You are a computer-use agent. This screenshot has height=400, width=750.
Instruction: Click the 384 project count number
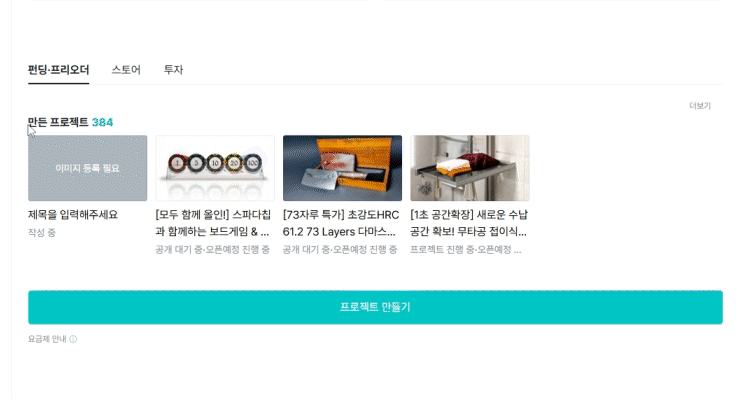(102, 122)
